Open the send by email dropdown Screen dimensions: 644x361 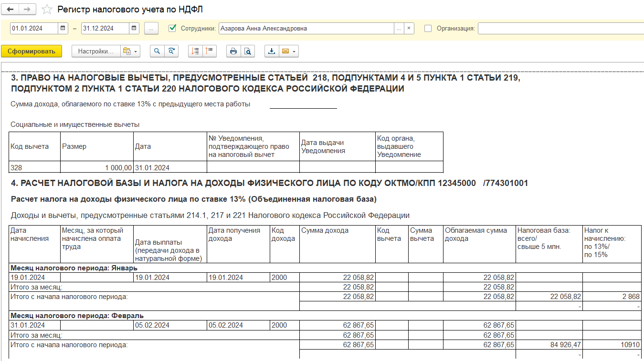click(x=289, y=51)
